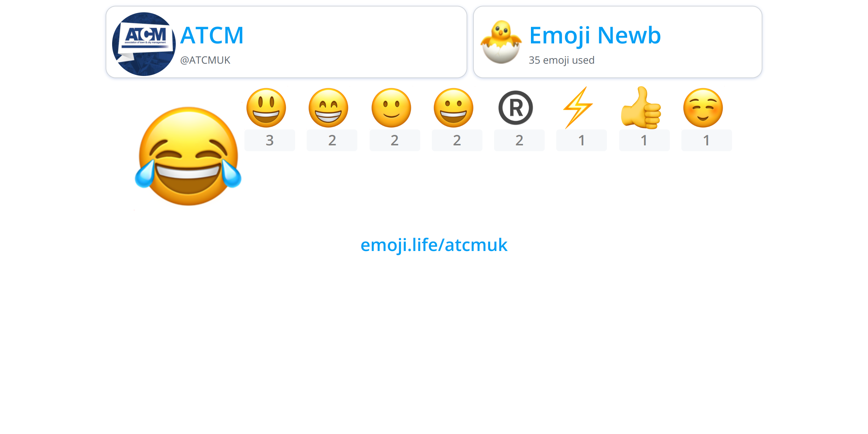
Task: Select the thumbs up emoji
Action: pyautogui.click(x=641, y=108)
